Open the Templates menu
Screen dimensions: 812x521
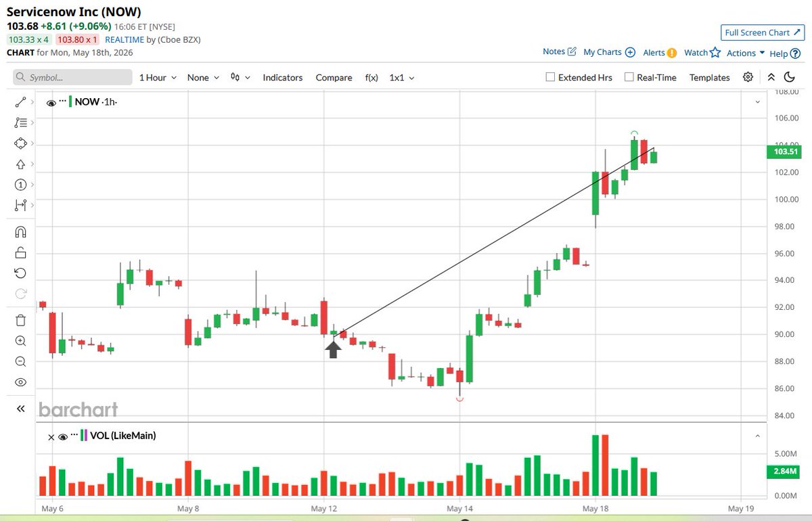tap(709, 77)
